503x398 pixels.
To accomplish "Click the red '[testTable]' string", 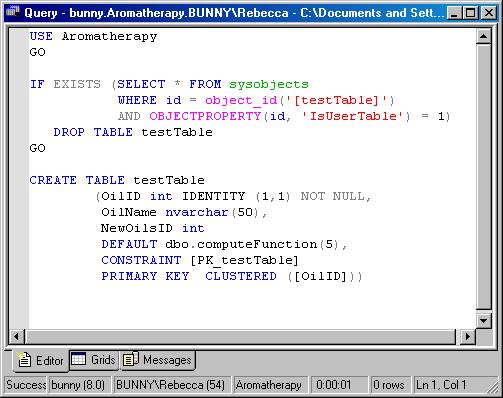I will point(339,100).
